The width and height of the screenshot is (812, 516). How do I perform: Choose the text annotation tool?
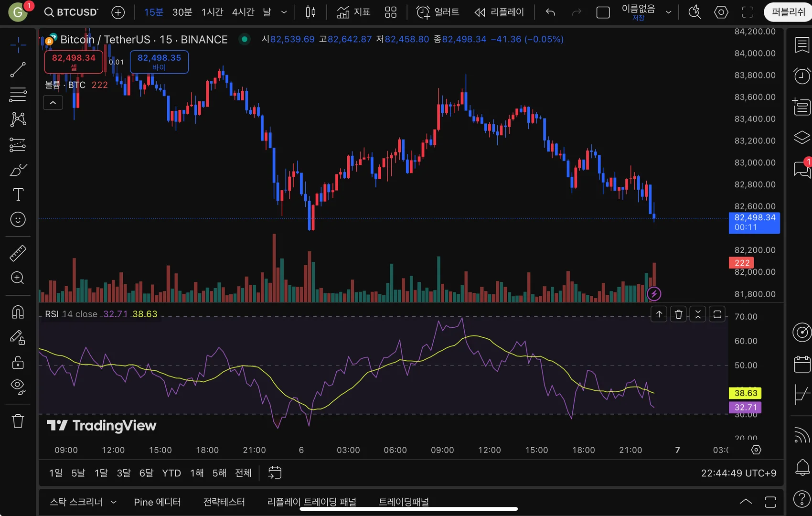pos(18,194)
